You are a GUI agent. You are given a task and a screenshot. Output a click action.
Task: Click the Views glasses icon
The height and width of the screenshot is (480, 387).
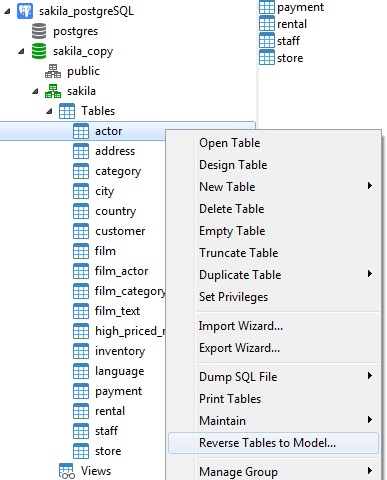tap(67, 471)
